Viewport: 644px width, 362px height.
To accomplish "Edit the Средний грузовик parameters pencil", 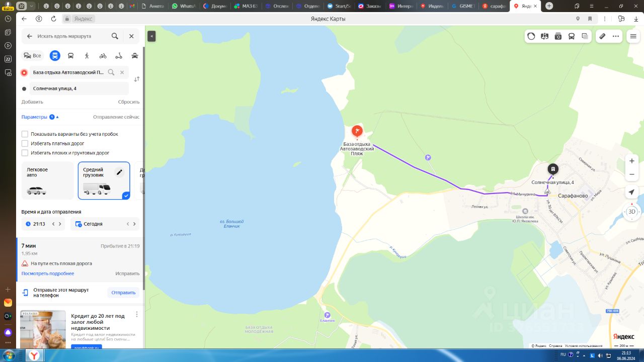I will [119, 172].
